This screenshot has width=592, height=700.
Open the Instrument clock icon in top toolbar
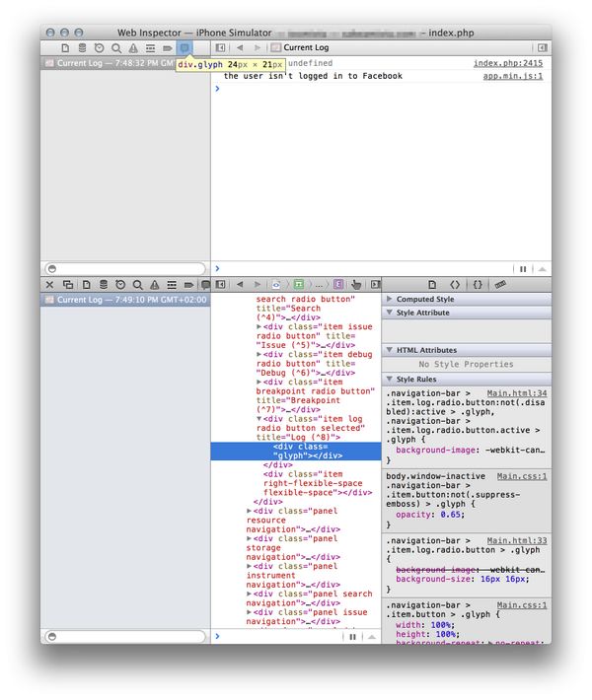tap(100, 47)
